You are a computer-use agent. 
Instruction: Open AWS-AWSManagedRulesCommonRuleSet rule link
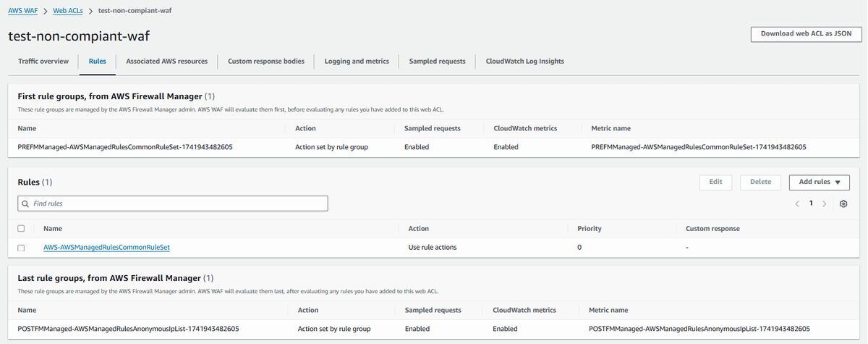coord(106,248)
